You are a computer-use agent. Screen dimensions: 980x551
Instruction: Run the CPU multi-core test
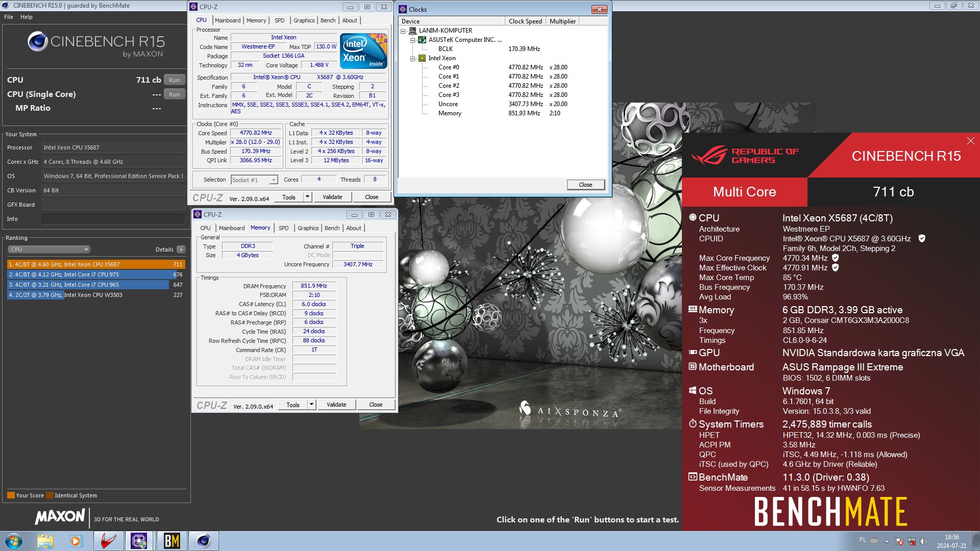174,80
